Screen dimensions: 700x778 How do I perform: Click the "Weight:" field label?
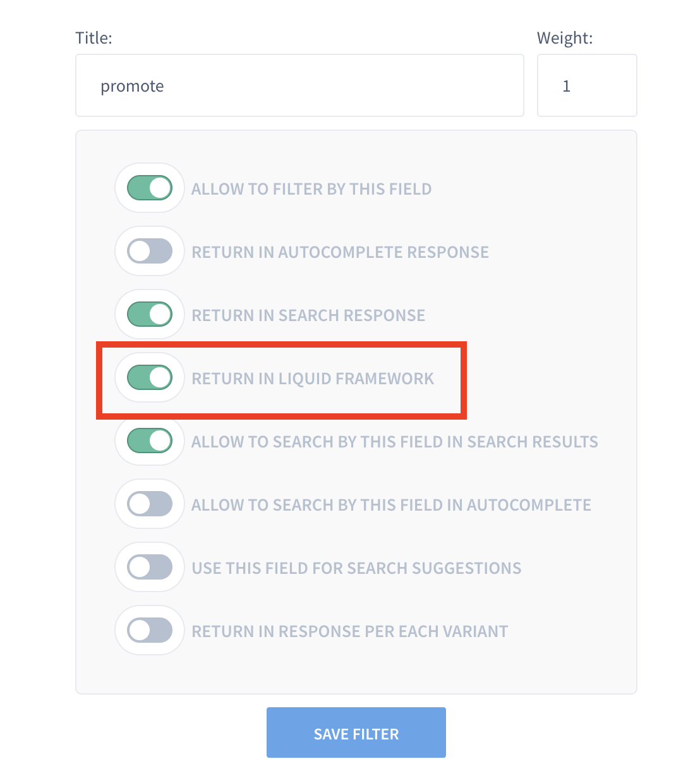tap(565, 38)
